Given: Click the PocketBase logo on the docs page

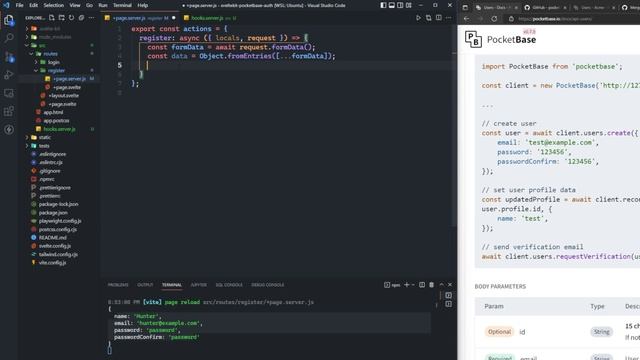Looking at the screenshot, I should 500,39.
